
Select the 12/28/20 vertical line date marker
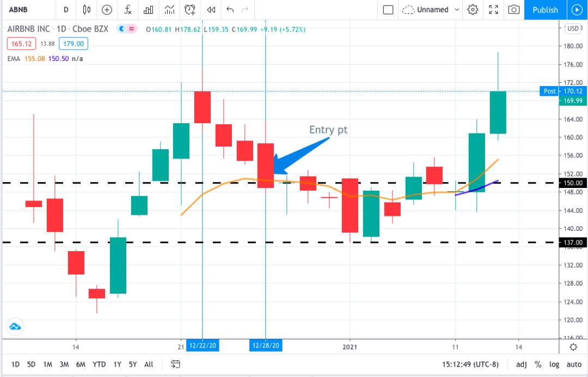coord(266,345)
